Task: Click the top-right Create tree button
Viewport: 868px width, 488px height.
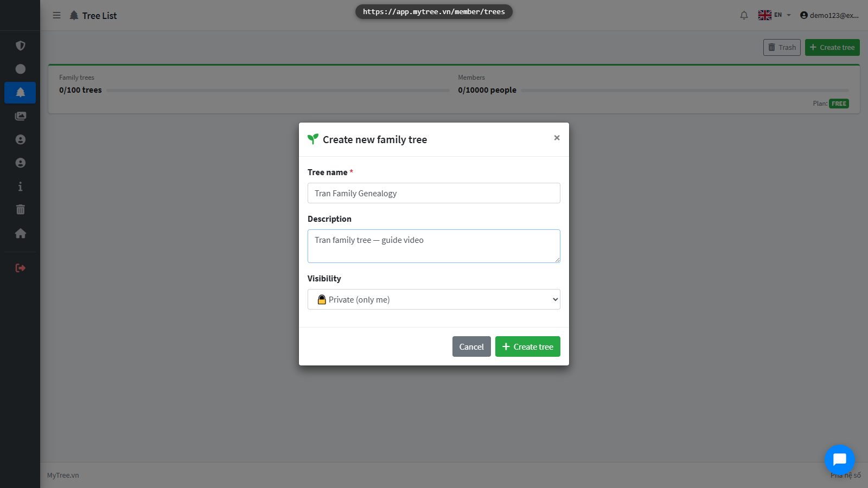Action: point(832,47)
